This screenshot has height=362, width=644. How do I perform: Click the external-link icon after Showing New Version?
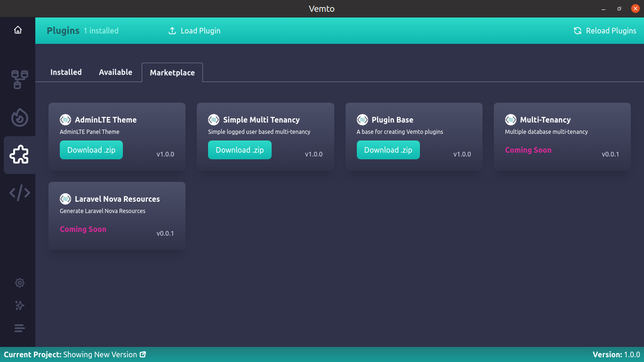tap(143, 354)
